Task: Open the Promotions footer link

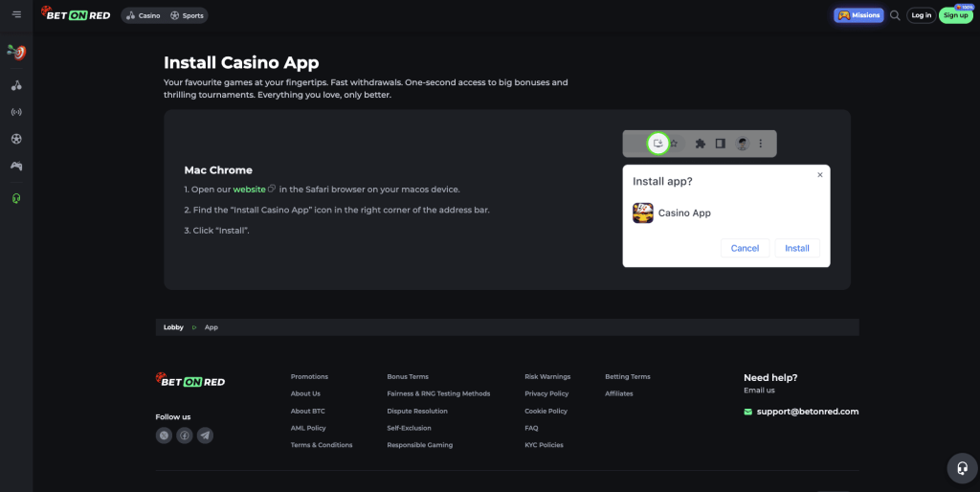Action: pos(309,376)
